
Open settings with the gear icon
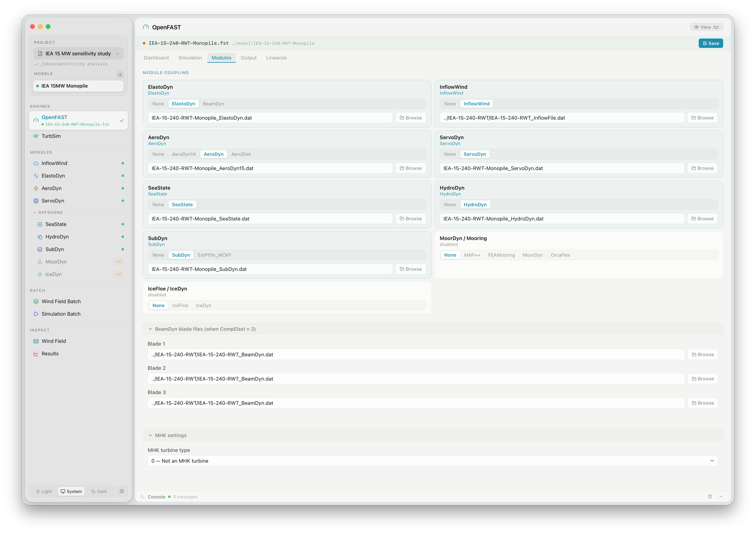[122, 491]
